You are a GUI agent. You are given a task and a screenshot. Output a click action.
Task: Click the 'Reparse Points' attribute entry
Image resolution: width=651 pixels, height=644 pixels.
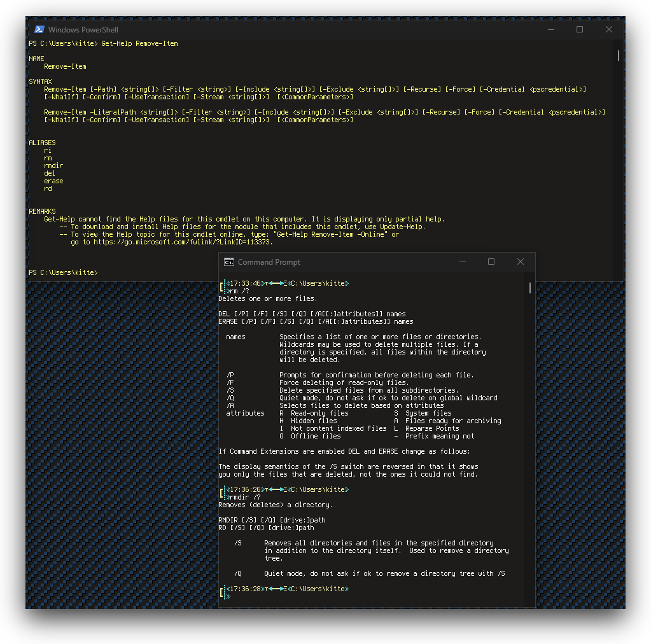(x=432, y=428)
